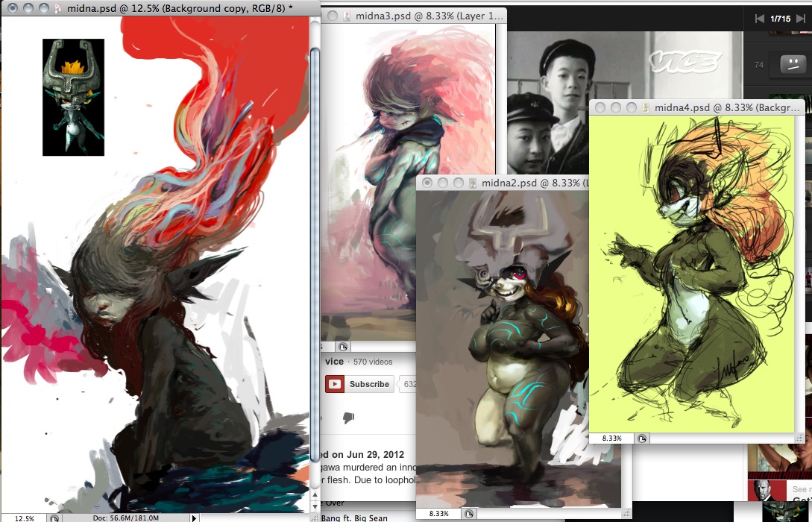The width and height of the screenshot is (812, 522).
Task: Open the vice channel name link
Action: [x=335, y=362]
